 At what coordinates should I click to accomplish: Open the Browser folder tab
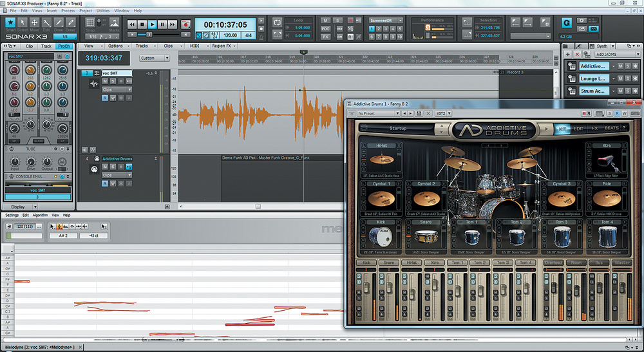click(x=566, y=46)
